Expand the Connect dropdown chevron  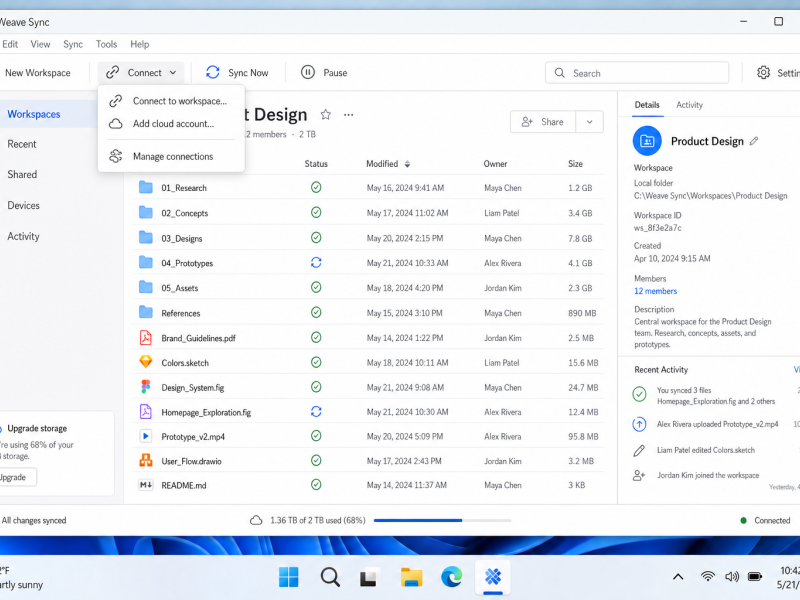(x=173, y=73)
